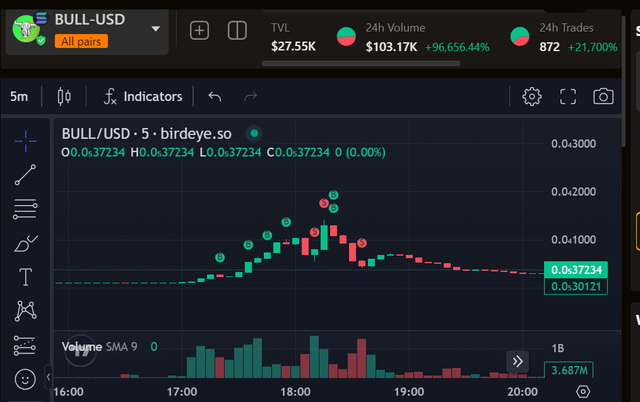Expand the BULL-USD pair dropdown
640x402 pixels.
point(155,29)
